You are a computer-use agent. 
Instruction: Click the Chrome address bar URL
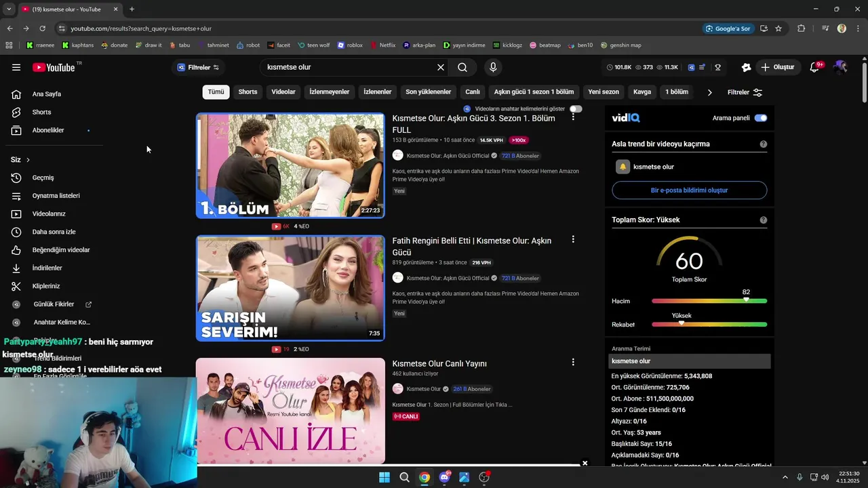tap(141, 28)
